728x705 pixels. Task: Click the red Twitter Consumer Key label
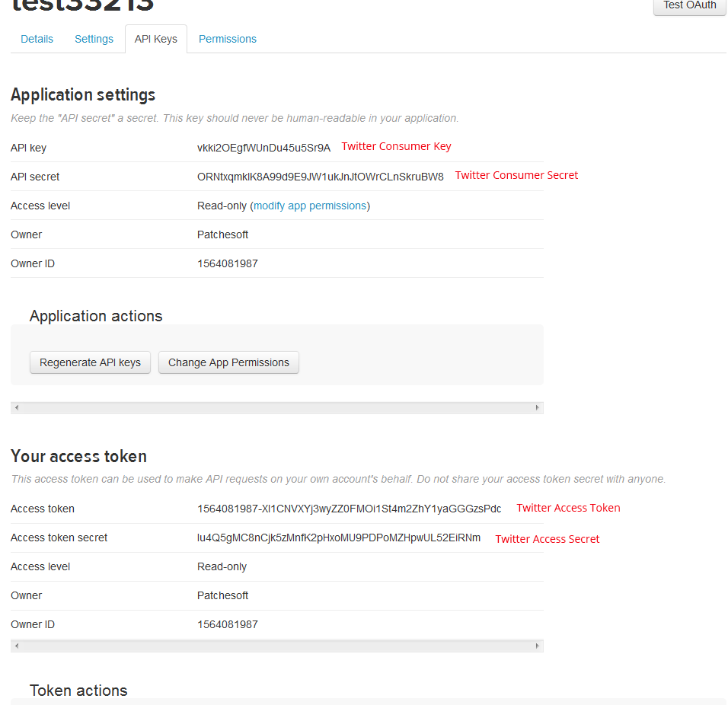coord(396,146)
